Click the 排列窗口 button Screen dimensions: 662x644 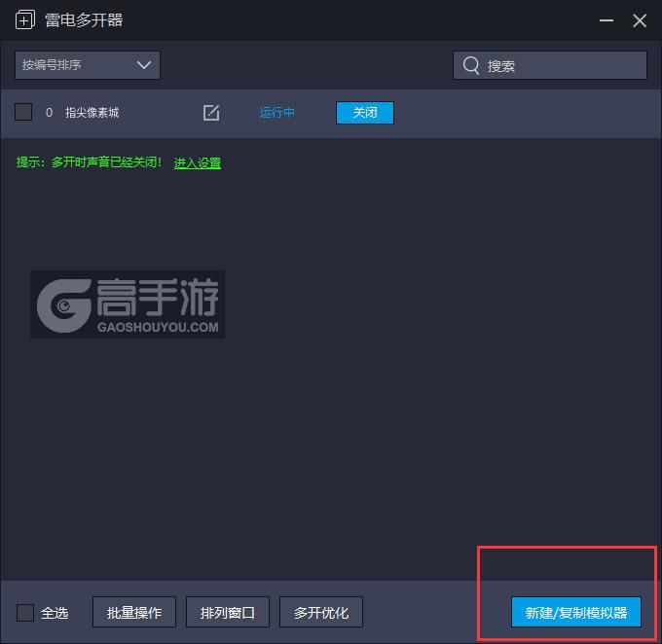228,612
